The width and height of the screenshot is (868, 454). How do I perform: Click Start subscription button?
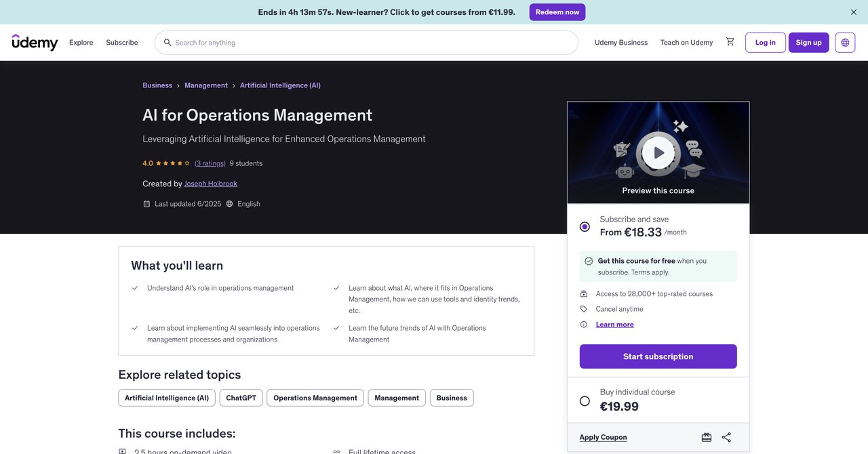pos(658,356)
